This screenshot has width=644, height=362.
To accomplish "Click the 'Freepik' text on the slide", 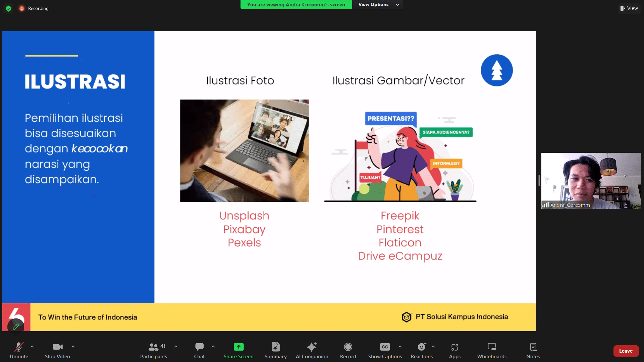I will [x=400, y=216].
